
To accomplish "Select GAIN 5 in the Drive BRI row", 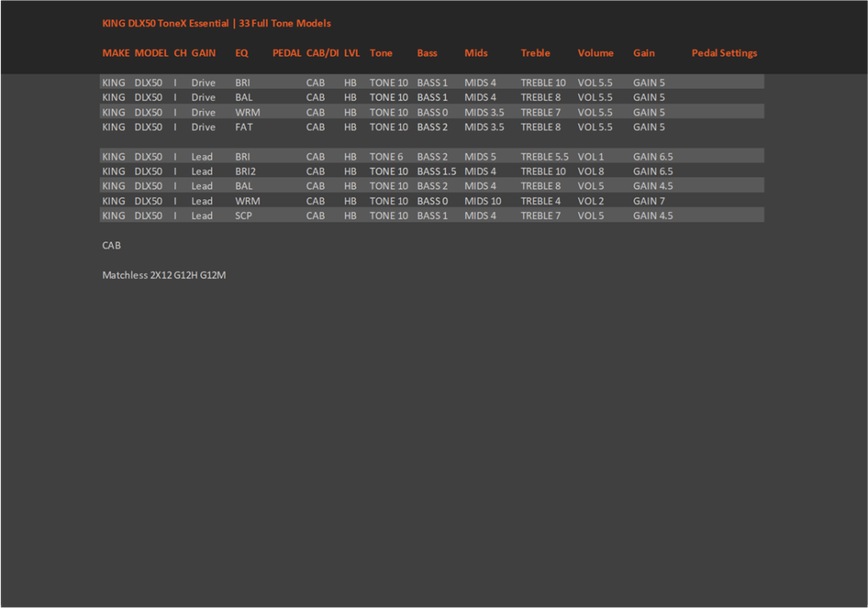I will pos(648,82).
